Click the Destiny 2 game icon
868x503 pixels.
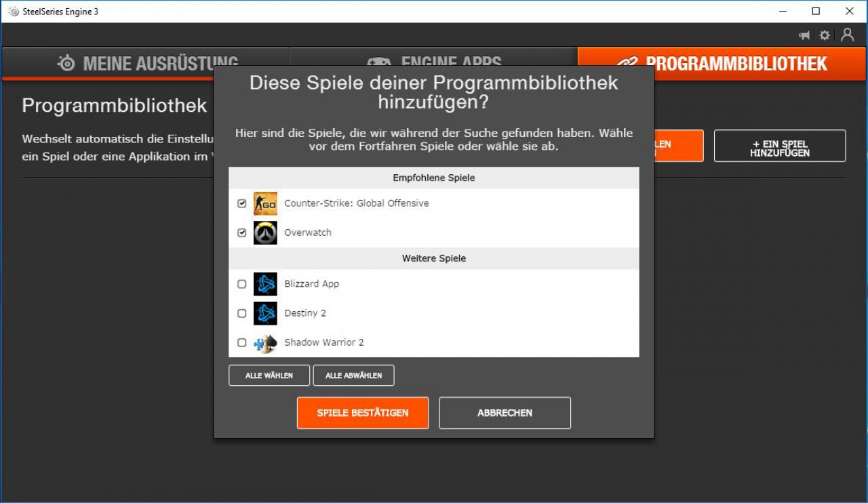265,313
